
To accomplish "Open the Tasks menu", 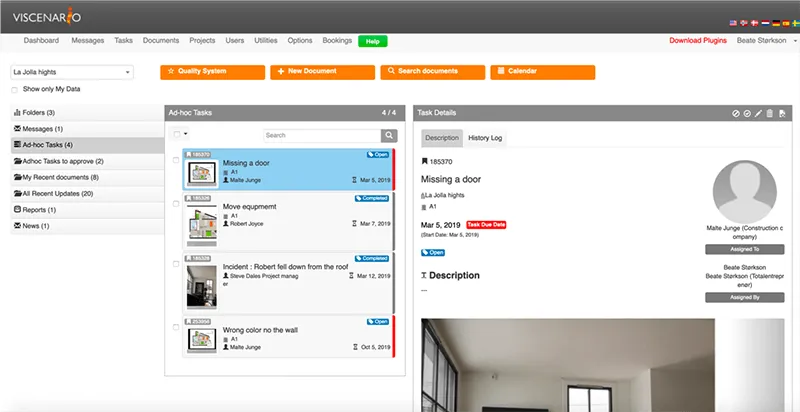I will (x=123, y=40).
